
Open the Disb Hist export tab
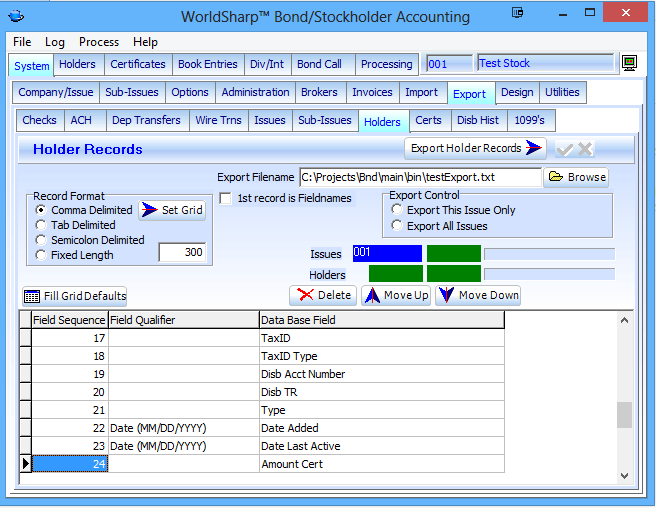pos(477,120)
